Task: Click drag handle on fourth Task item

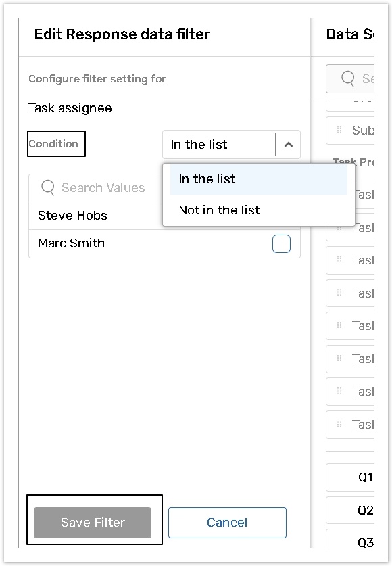Action: coord(339,292)
